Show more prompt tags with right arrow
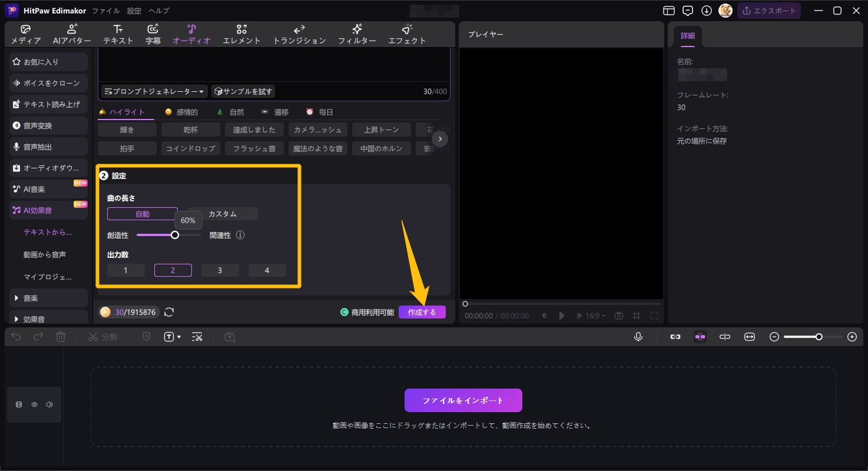This screenshot has height=471, width=868. point(440,139)
